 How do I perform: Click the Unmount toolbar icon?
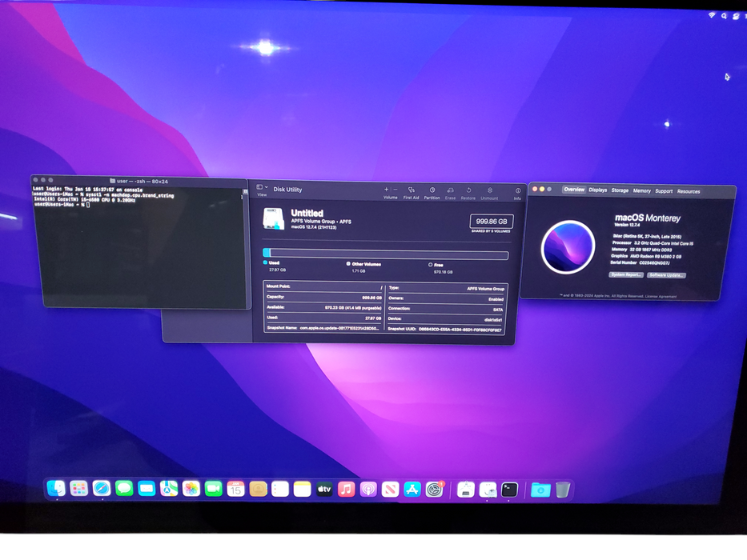[x=490, y=190]
